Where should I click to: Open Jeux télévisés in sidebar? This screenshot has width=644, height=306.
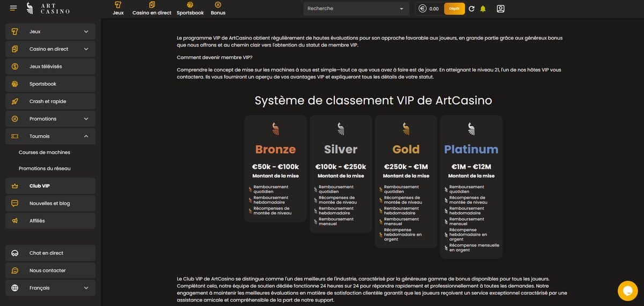coord(50,66)
